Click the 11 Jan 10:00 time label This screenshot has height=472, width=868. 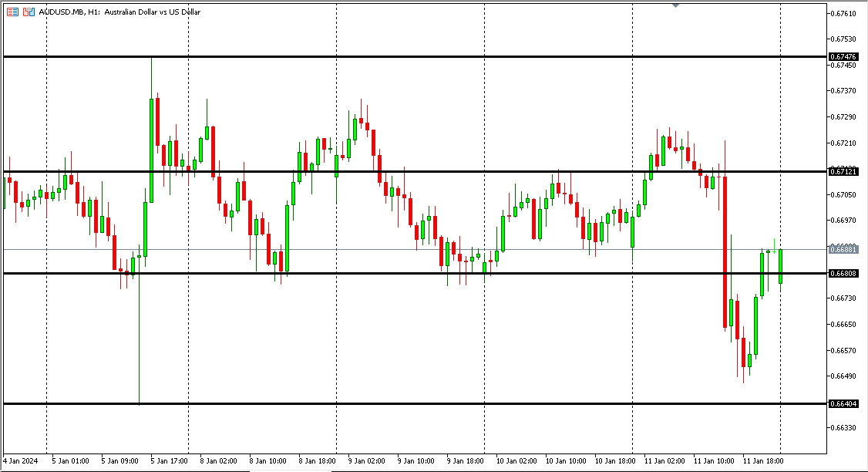click(714, 461)
